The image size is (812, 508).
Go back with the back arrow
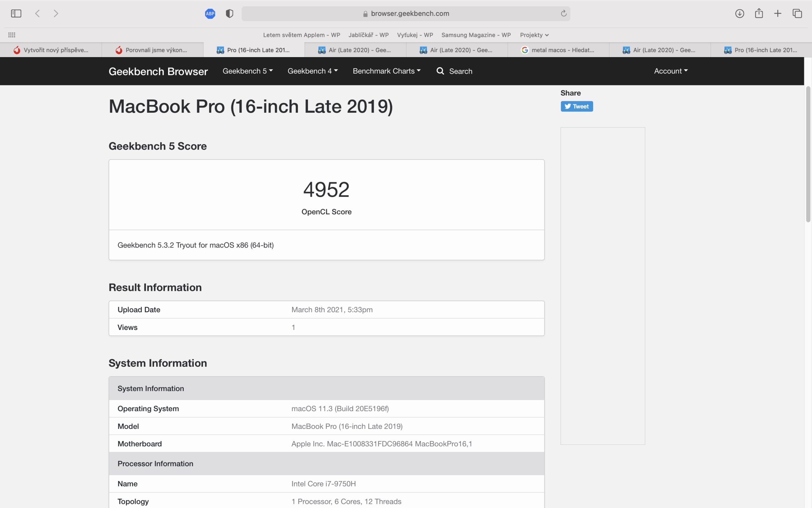37,13
